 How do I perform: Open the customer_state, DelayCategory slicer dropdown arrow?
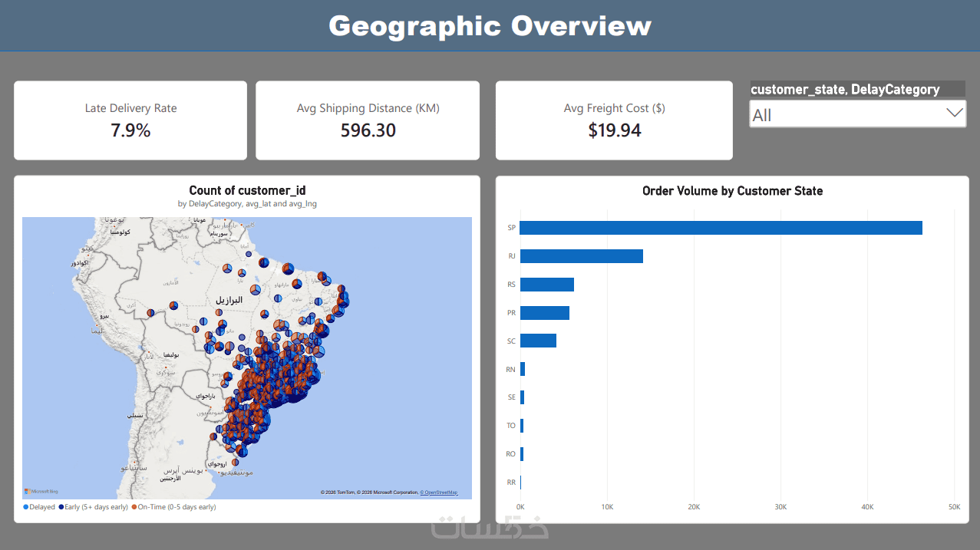(x=954, y=114)
